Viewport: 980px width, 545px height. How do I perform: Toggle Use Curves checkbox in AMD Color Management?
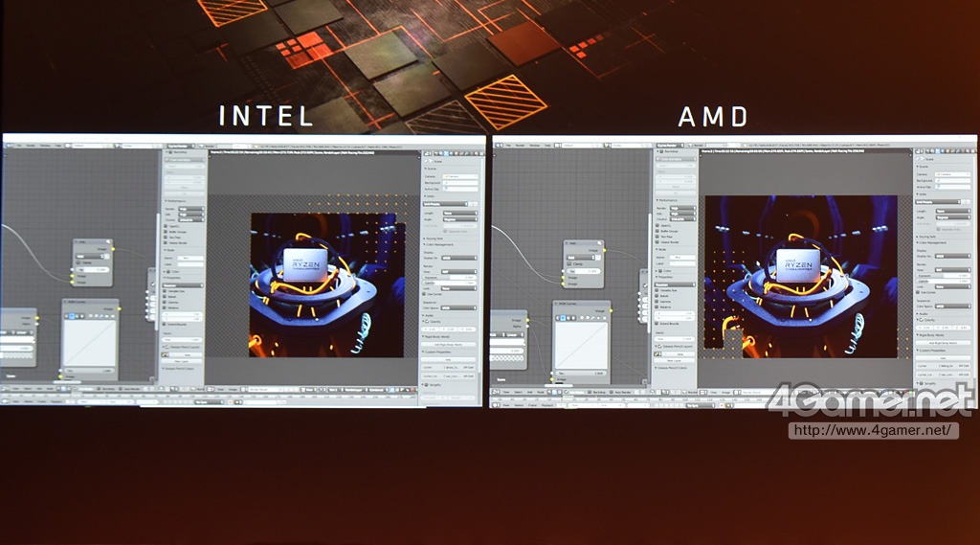[918, 292]
